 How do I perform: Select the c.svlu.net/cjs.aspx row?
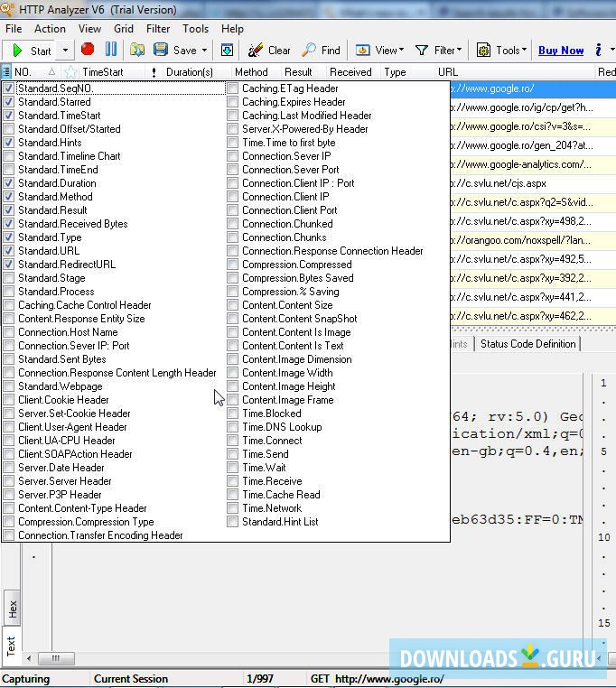click(533, 183)
